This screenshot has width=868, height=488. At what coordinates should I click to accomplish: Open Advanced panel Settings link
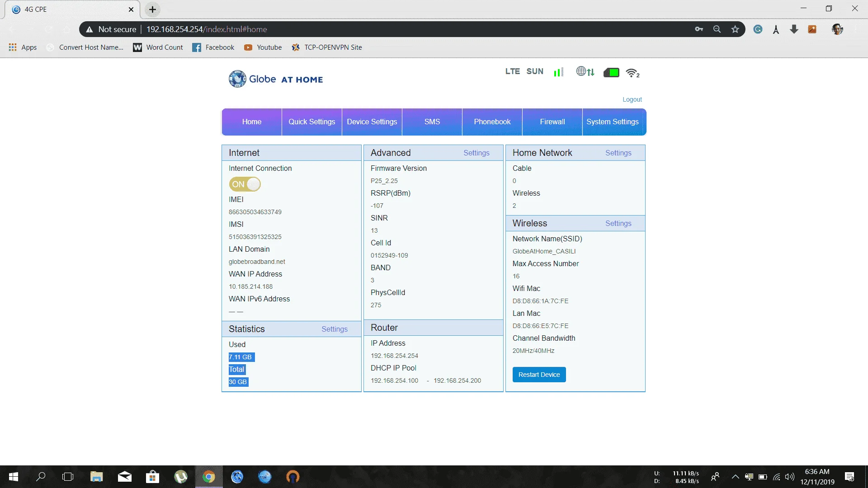coord(476,153)
